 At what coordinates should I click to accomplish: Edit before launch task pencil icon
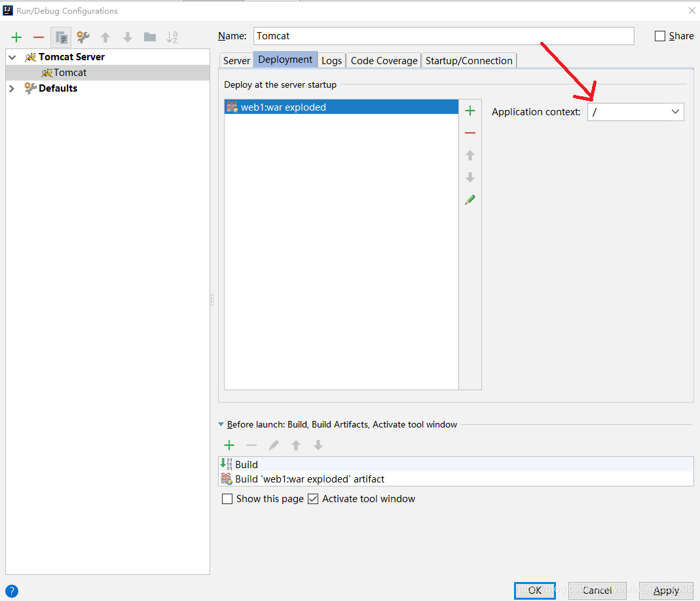(274, 445)
